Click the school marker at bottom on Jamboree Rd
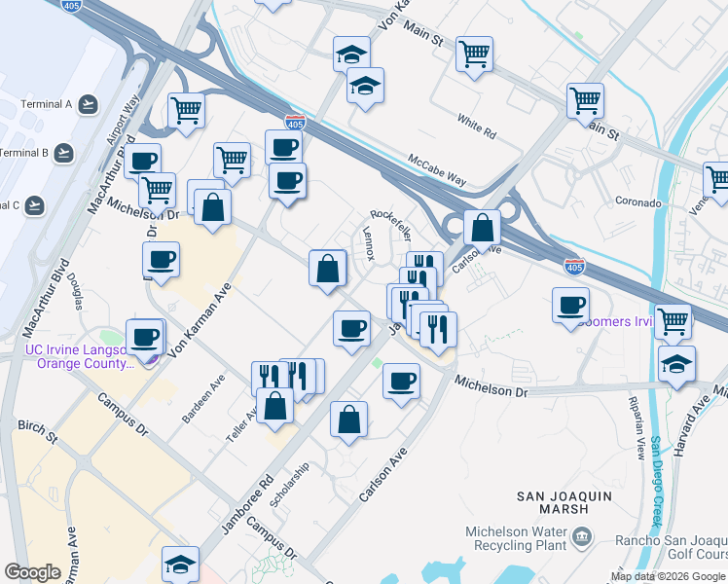Screen dimensions: 728x584 coord(181,566)
